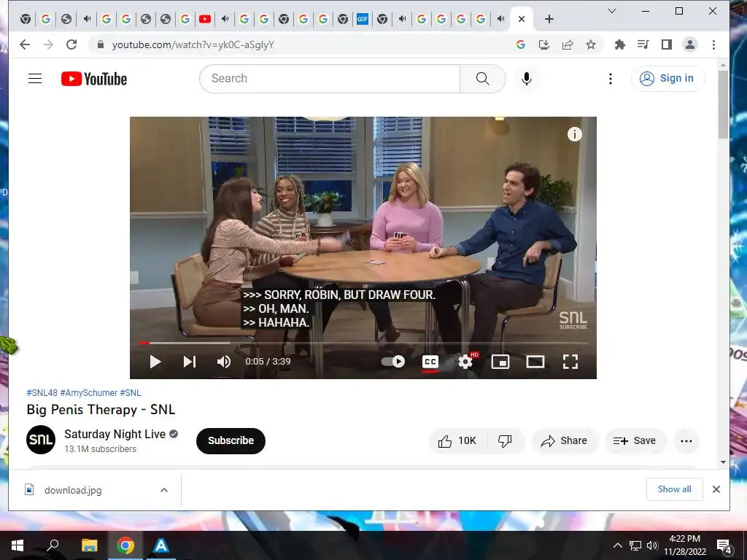Open the Chrome share icon
Viewport: 747px width, 560px height.
(568, 44)
